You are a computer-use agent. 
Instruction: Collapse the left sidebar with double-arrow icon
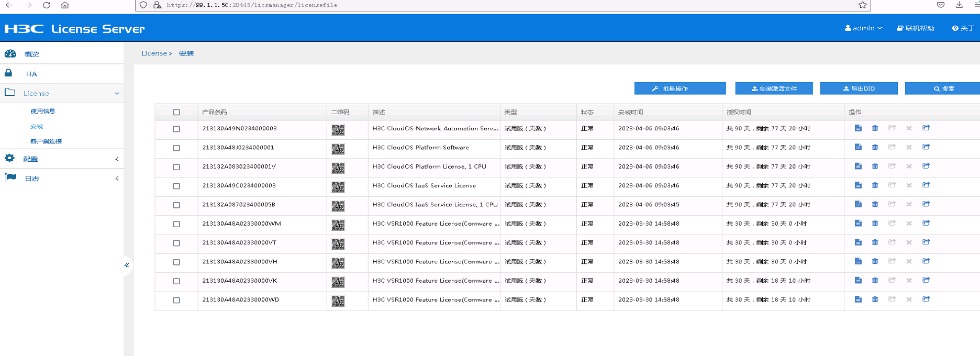pyautogui.click(x=127, y=265)
